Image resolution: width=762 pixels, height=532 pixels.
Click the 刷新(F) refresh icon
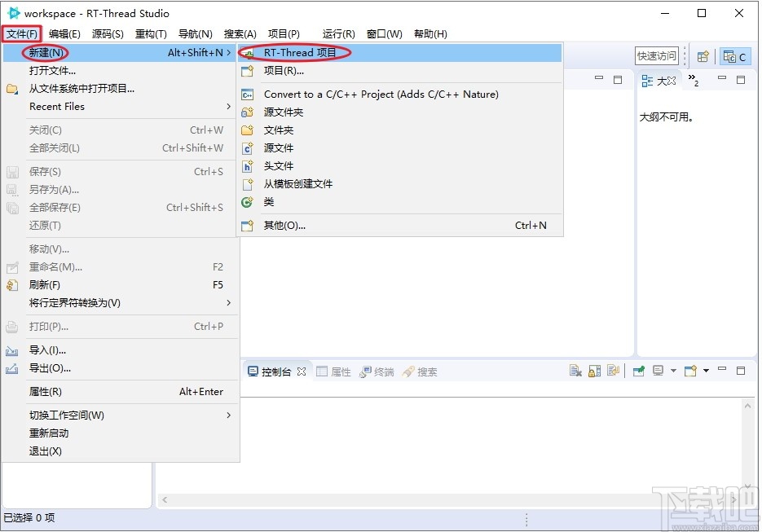pos(12,285)
